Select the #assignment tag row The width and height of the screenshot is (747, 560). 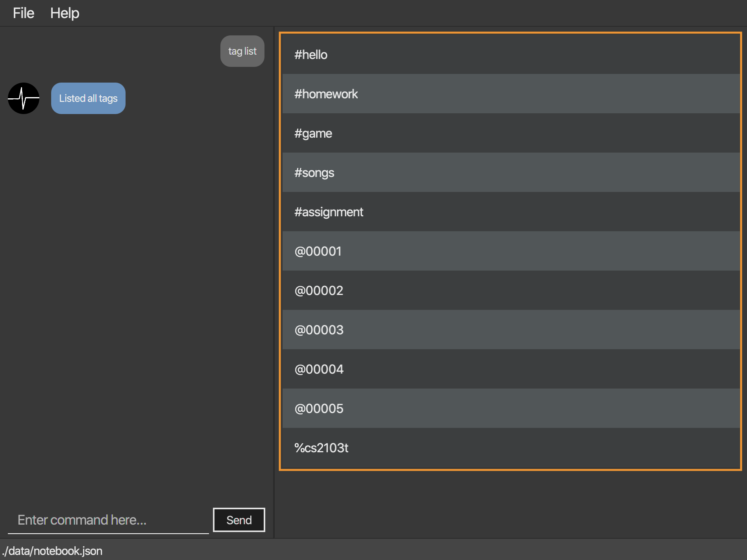pyautogui.click(x=511, y=212)
